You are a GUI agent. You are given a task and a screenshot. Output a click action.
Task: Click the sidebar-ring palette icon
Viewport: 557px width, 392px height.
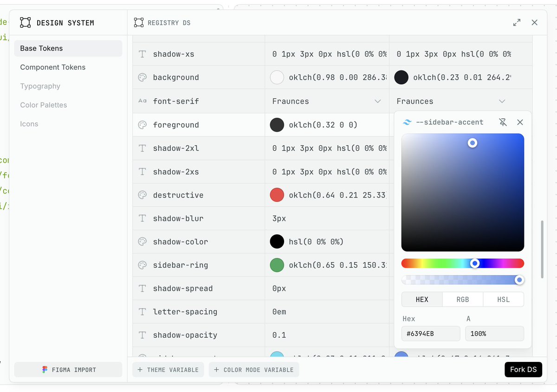click(142, 265)
